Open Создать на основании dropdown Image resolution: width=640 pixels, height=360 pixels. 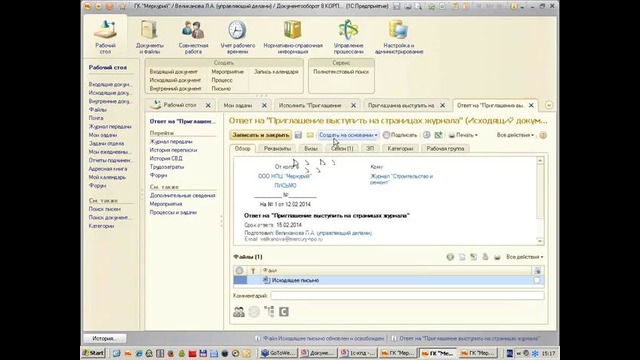click(x=348, y=135)
